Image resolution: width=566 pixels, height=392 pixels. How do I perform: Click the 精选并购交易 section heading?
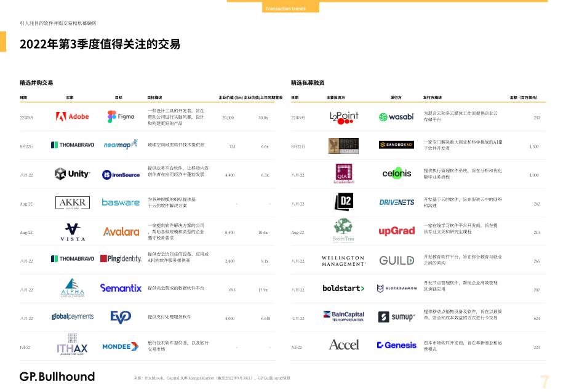(x=36, y=82)
